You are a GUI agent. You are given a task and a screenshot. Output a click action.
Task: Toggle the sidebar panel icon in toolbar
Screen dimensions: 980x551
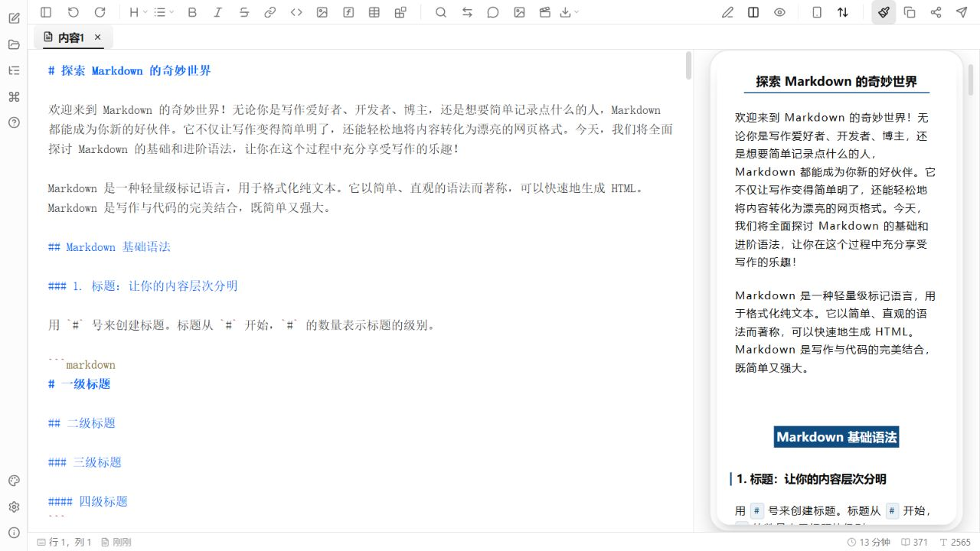pos(46,12)
